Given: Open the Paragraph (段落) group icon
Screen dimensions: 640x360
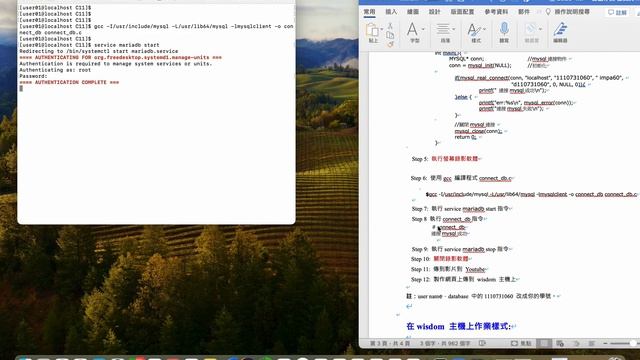Looking at the screenshot, I should tap(443, 29).
